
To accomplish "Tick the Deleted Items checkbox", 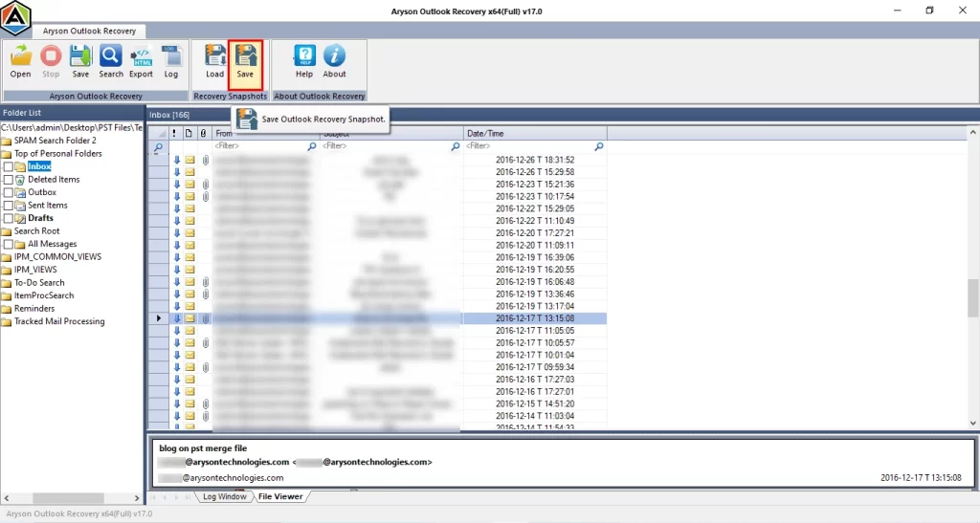I will tap(9, 180).
